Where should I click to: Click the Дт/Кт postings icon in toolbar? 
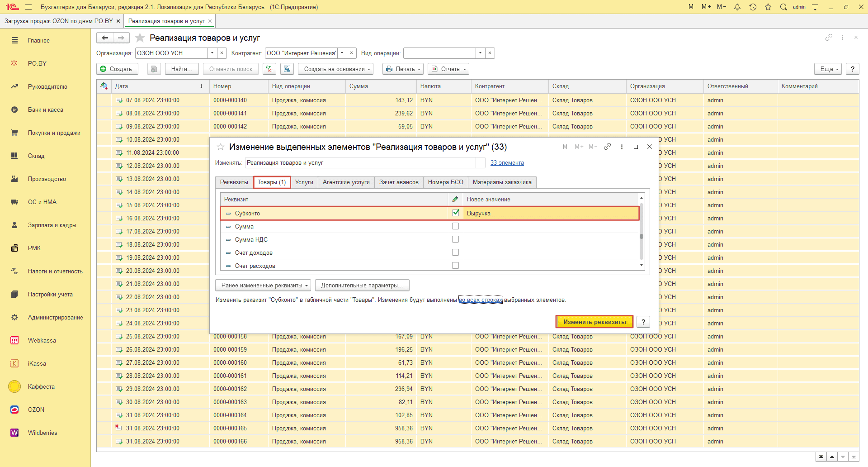[270, 69]
